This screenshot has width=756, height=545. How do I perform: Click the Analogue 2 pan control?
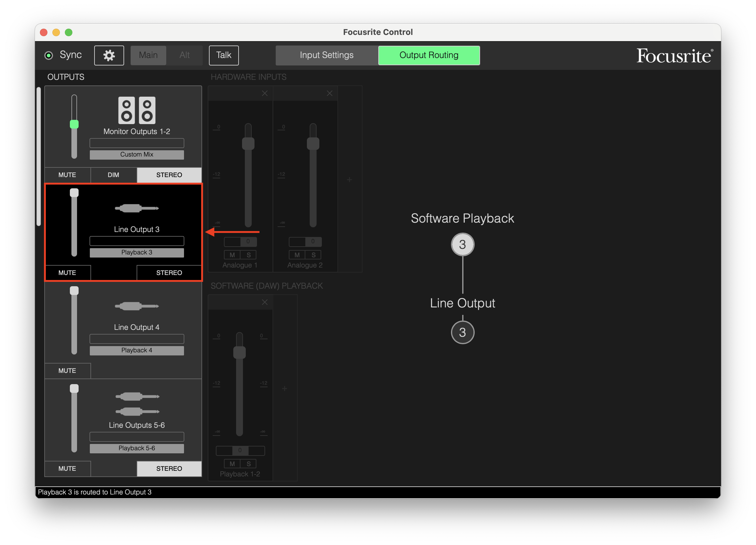[305, 242]
